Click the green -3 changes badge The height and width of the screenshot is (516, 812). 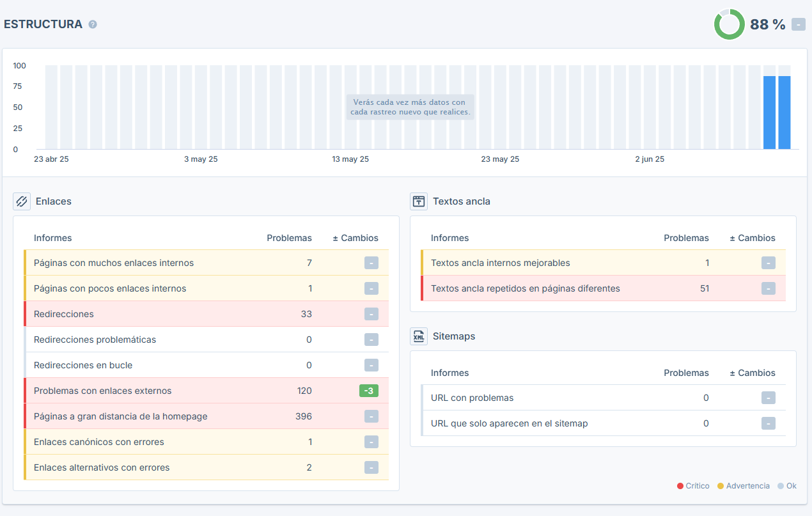(369, 391)
